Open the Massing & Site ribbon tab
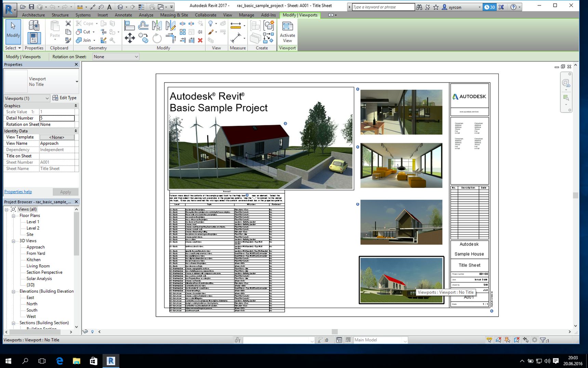 tap(174, 15)
